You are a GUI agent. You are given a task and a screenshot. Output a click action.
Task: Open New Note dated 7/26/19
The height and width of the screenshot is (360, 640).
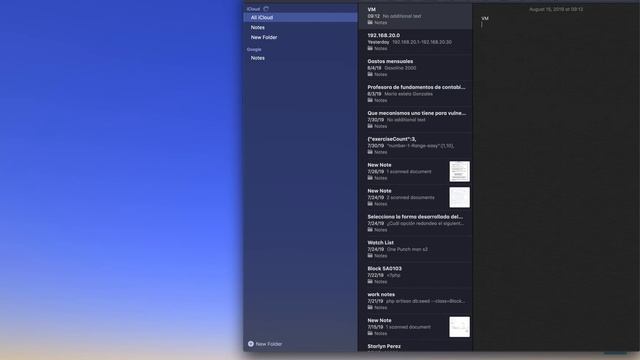(416, 171)
